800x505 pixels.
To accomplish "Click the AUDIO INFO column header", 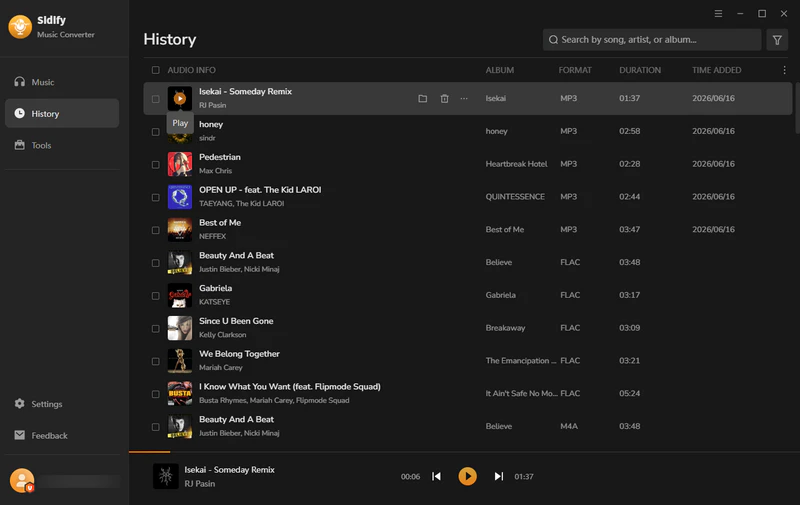I will 191,70.
